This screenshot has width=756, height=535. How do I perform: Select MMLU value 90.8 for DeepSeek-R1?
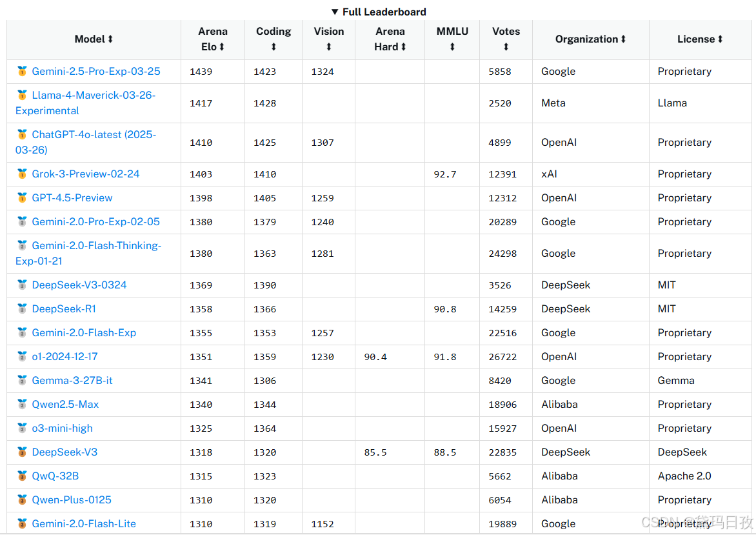click(444, 308)
